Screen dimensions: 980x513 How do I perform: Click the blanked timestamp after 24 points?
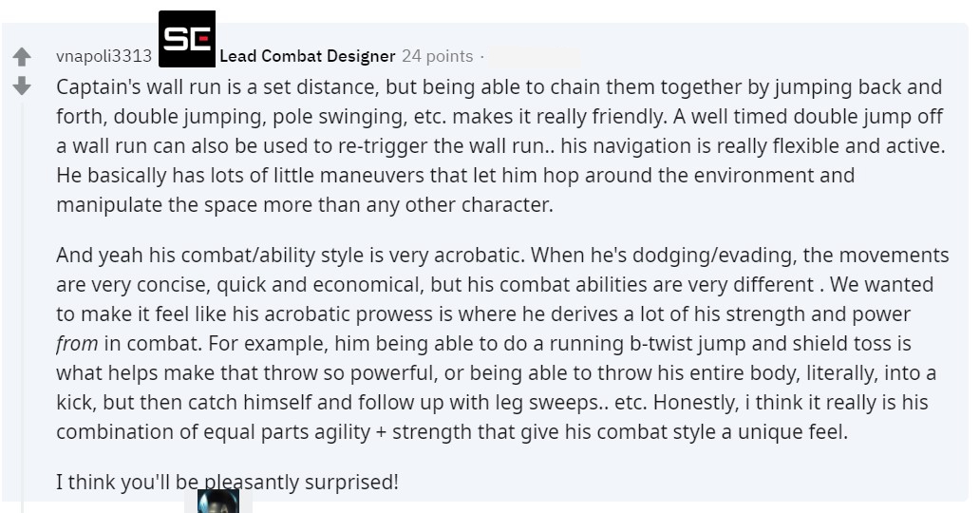pyautogui.click(x=535, y=57)
